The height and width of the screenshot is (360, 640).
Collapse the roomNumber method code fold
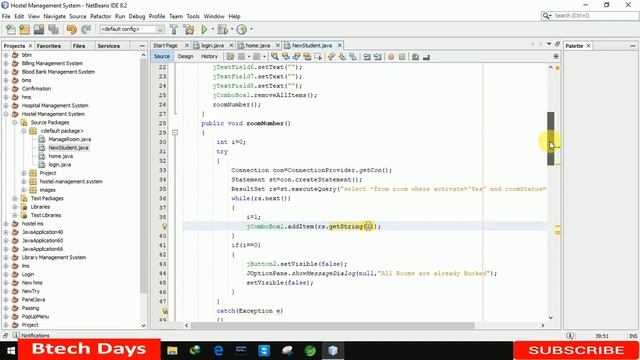coord(175,132)
